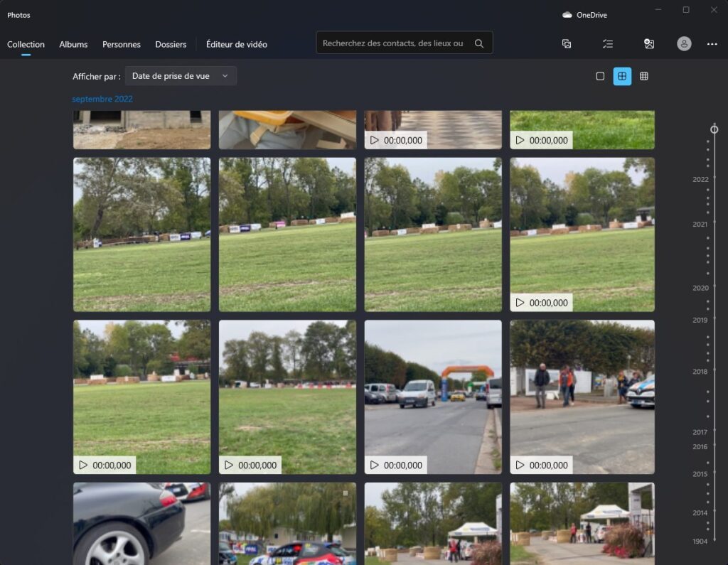Viewport: 728px width, 565px height.
Task: Select the medium grid view toggle
Action: pyautogui.click(x=622, y=76)
